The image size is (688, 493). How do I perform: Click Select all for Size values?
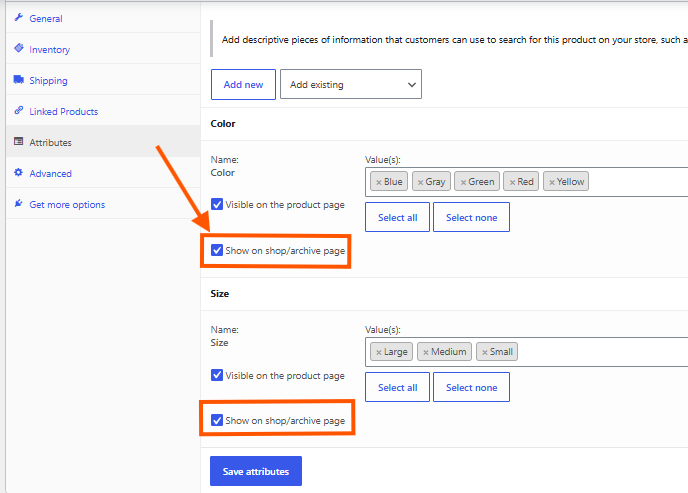[398, 387]
